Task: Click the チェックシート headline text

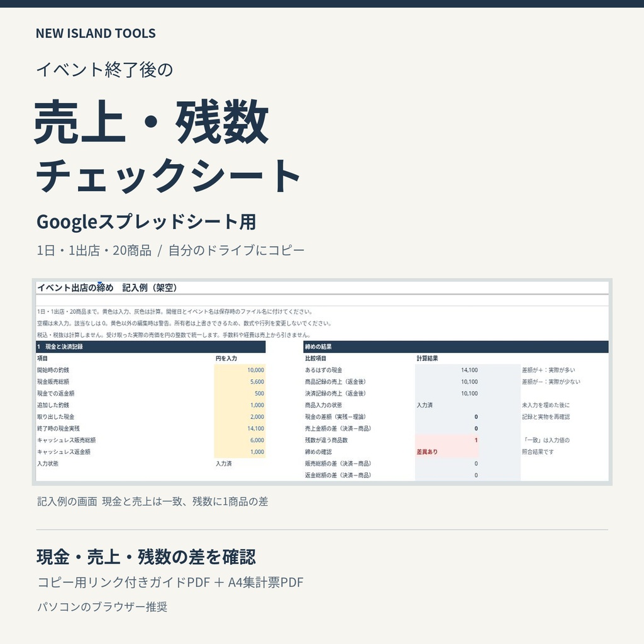Action: [x=169, y=175]
